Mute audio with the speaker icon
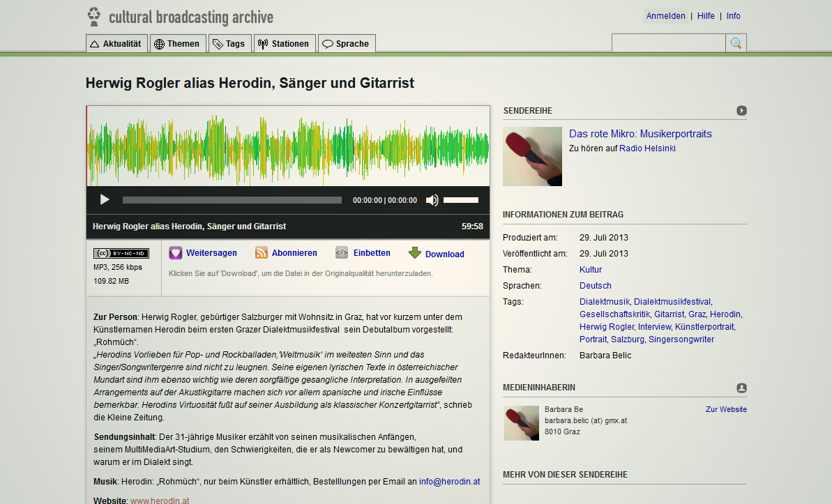 (432, 200)
